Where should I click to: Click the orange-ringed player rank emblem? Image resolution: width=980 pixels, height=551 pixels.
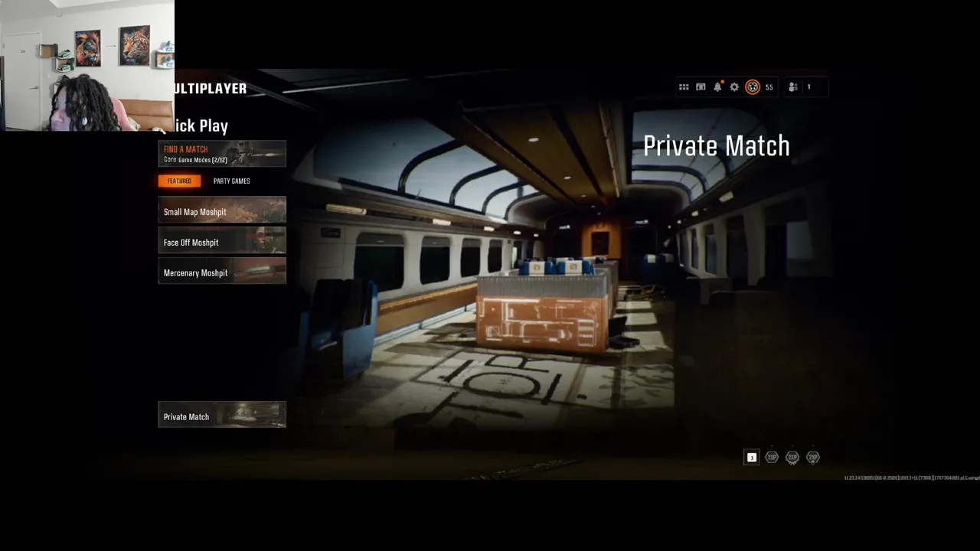pos(753,87)
